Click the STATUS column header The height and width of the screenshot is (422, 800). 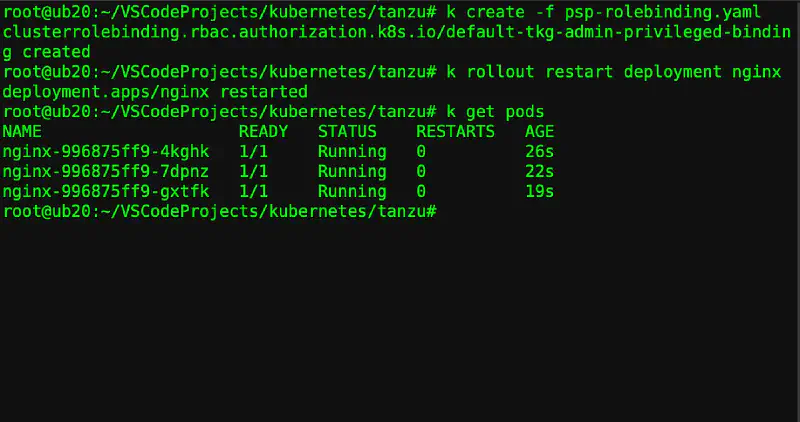[347, 131]
